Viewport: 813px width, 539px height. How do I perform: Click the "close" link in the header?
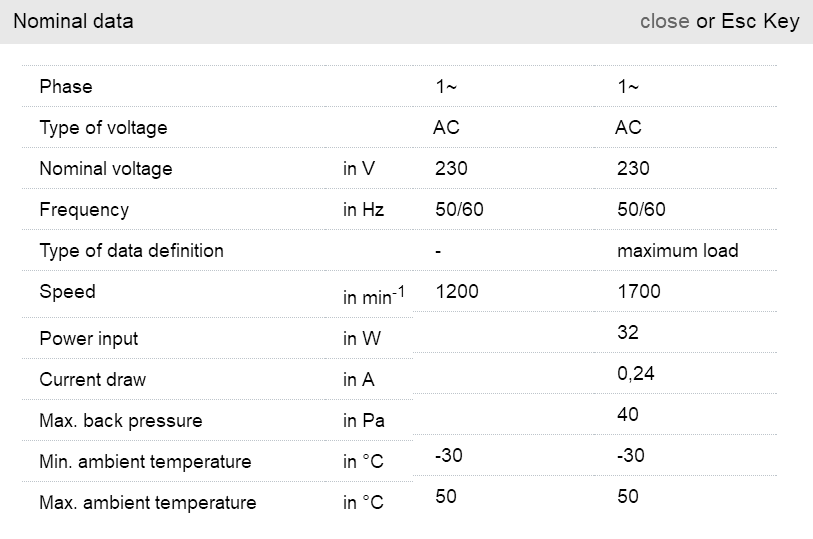pos(664,21)
